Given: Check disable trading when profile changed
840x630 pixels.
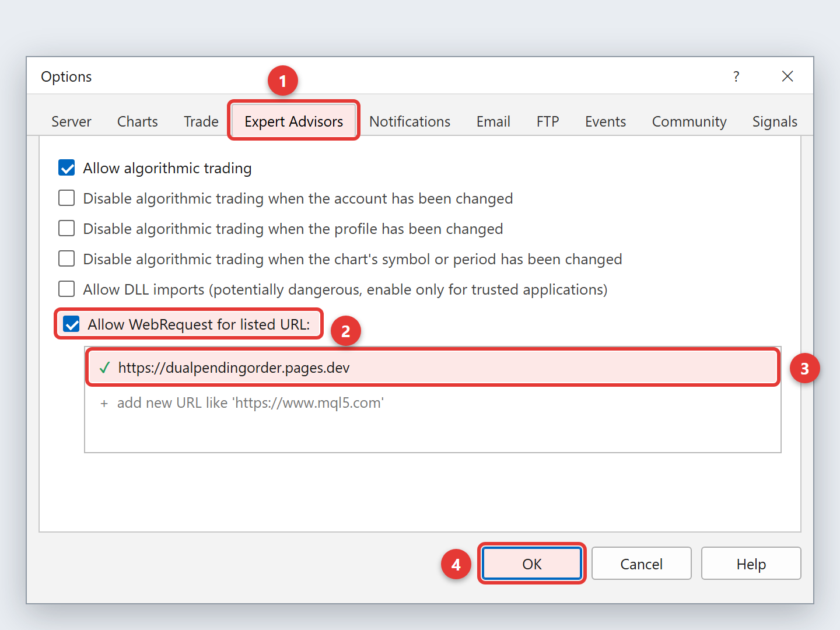Looking at the screenshot, I should click(x=66, y=229).
